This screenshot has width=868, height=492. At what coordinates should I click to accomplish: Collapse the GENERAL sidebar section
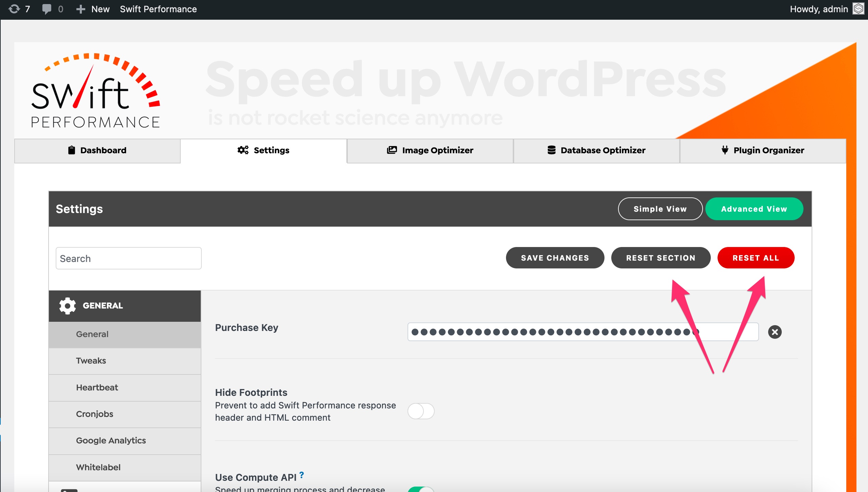pyautogui.click(x=125, y=306)
